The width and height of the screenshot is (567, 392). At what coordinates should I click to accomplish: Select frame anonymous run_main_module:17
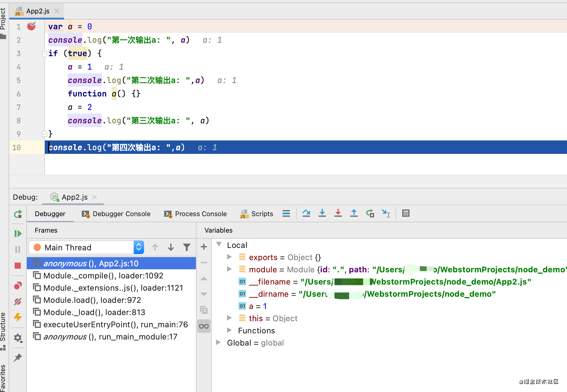[111, 336]
